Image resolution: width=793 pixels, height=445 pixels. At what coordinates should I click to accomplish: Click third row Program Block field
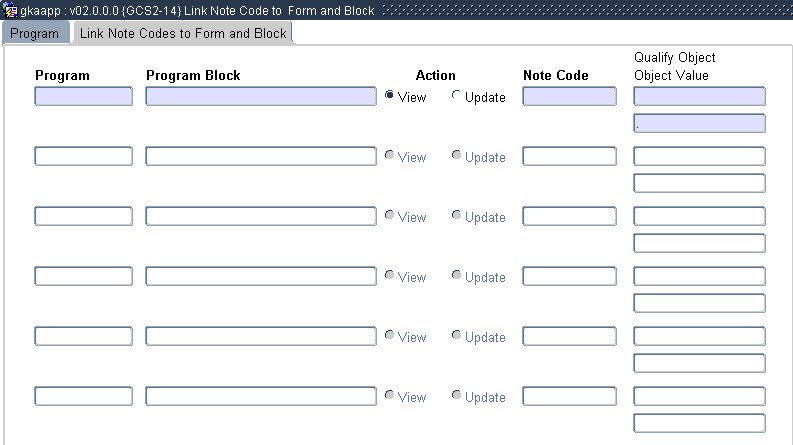(x=261, y=217)
